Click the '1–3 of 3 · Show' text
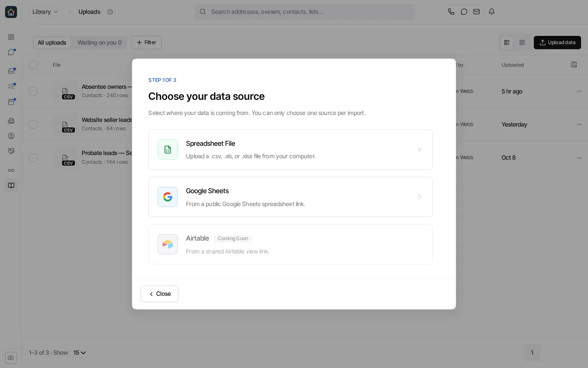Image resolution: width=588 pixels, height=368 pixels. pyautogui.click(x=48, y=353)
